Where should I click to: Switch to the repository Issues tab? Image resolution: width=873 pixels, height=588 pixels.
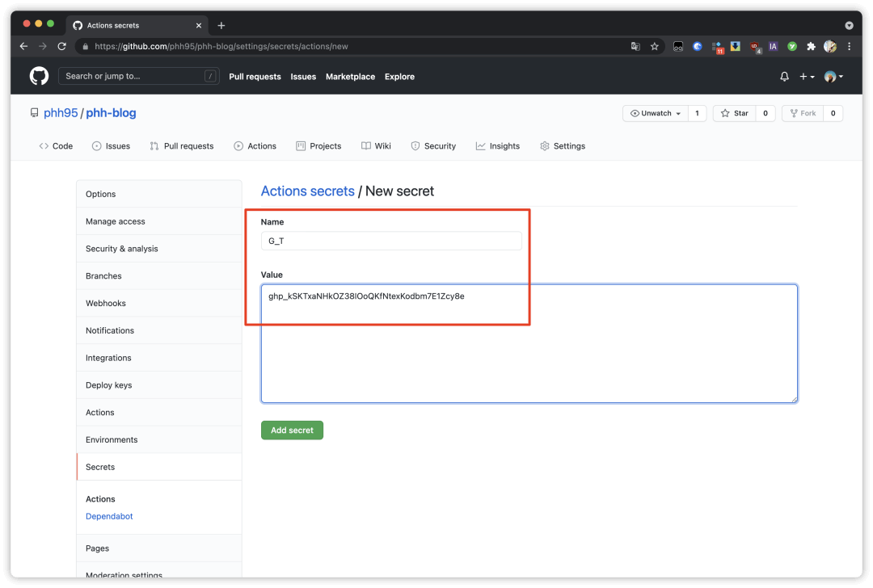111,145
